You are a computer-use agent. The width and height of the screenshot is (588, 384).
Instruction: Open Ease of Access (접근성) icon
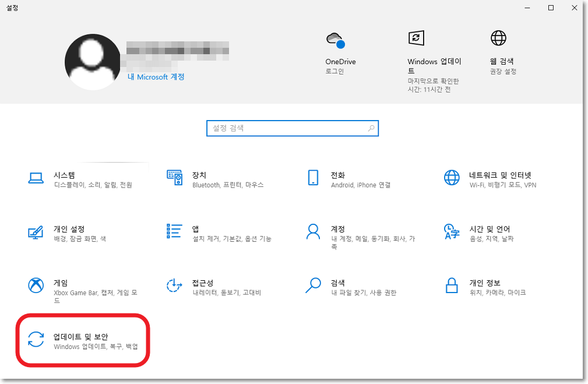tap(174, 286)
